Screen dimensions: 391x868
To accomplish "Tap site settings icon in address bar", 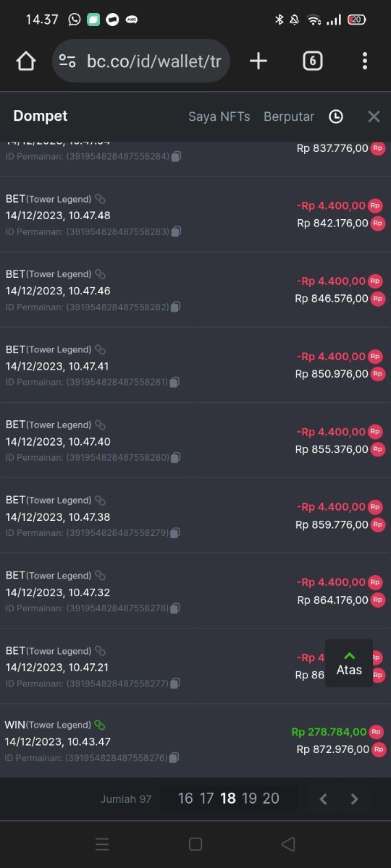I will (x=67, y=61).
